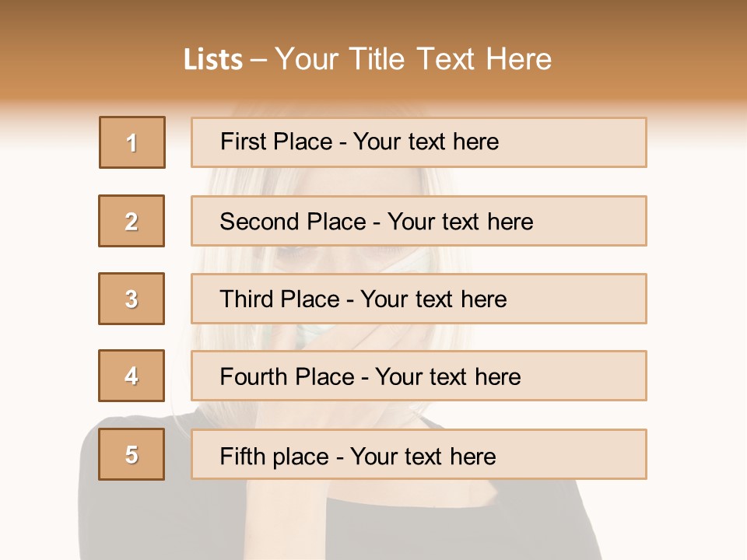This screenshot has height=560, width=747.
Task: Select the Fifth place text bar
Action: (419, 454)
